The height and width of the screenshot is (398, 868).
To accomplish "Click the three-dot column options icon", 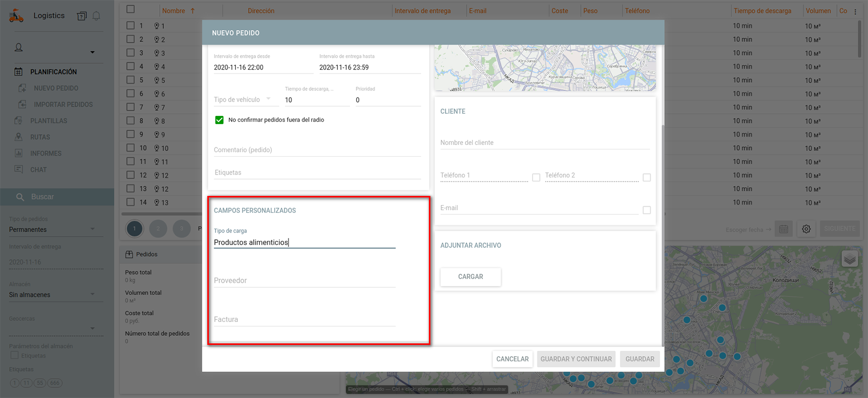I will [x=855, y=11].
